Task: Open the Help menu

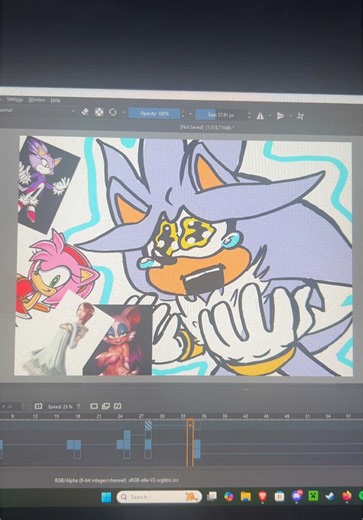Action: click(55, 100)
